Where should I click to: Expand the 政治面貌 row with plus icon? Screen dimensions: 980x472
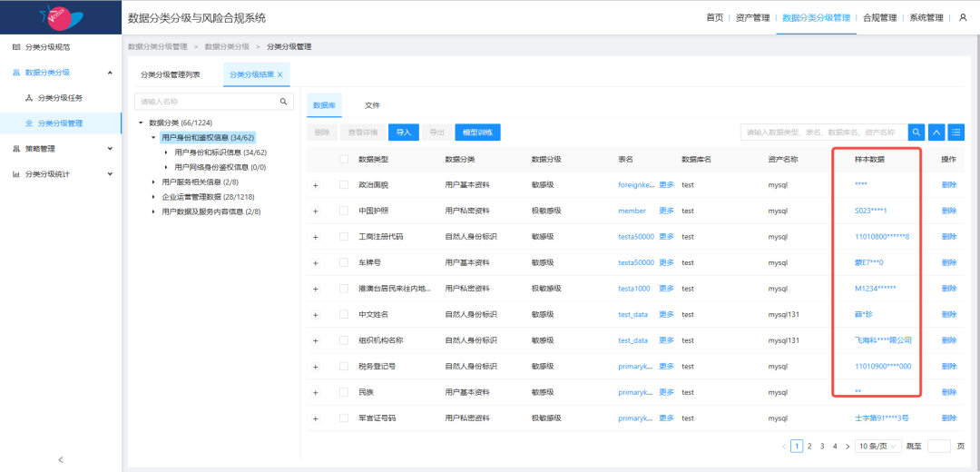coord(316,185)
